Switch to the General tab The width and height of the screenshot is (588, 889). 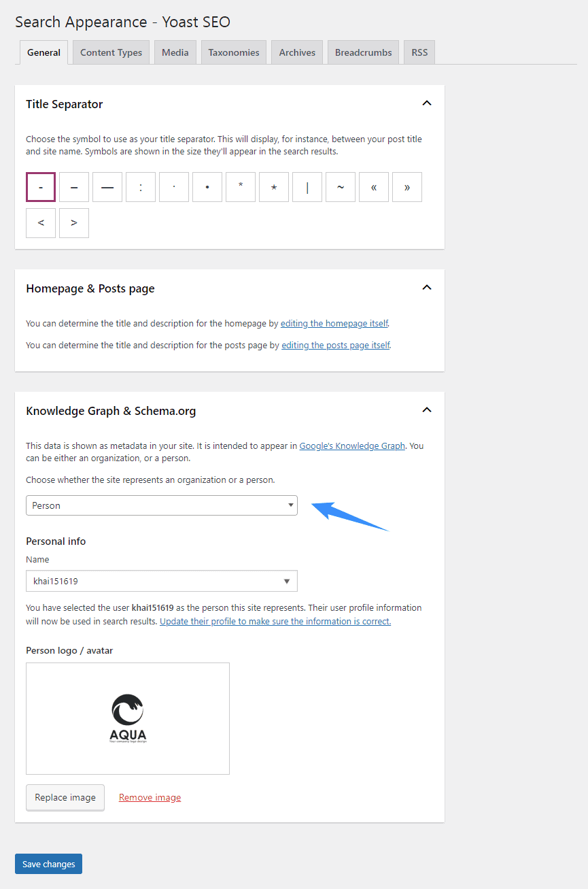[44, 52]
